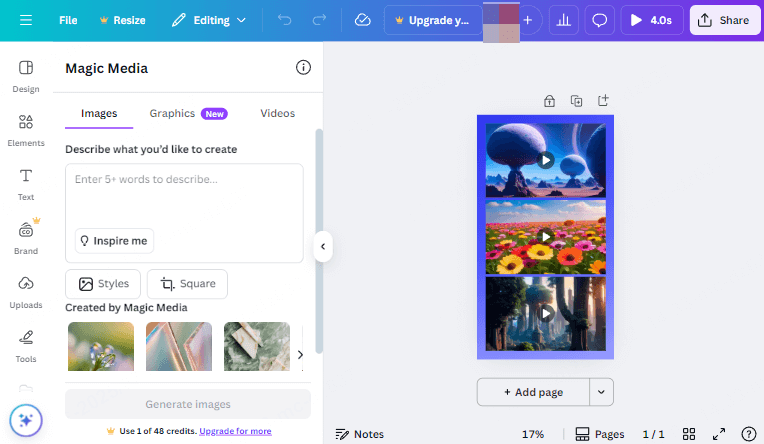764x444 pixels.
Task: Open the insights bar chart icon
Action: pyautogui.click(x=564, y=20)
